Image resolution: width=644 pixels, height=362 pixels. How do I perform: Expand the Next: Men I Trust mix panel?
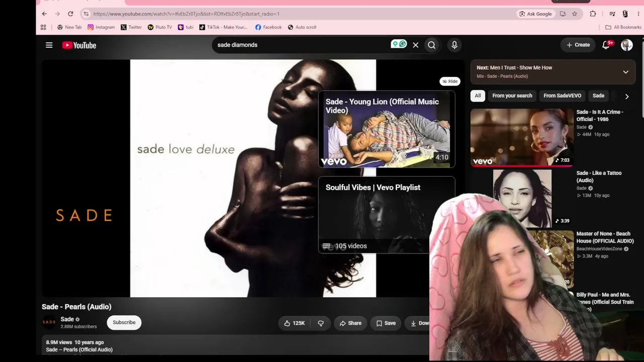click(625, 72)
